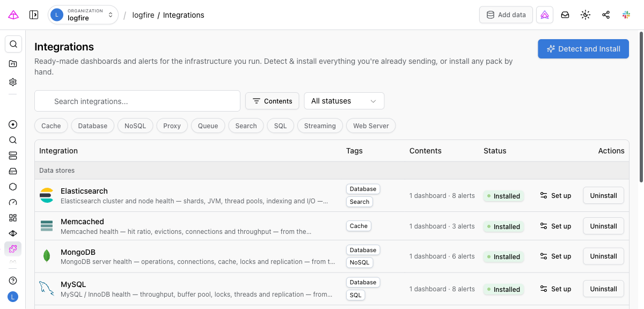The width and height of the screenshot is (644, 309).
Task: Click the NoSQL tag in MongoDB row
Action: [x=360, y=262]
